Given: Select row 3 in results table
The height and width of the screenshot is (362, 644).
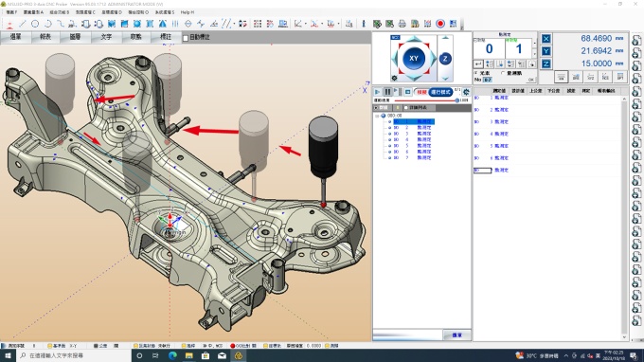Looking at the screenshot, I should (547, 122).
